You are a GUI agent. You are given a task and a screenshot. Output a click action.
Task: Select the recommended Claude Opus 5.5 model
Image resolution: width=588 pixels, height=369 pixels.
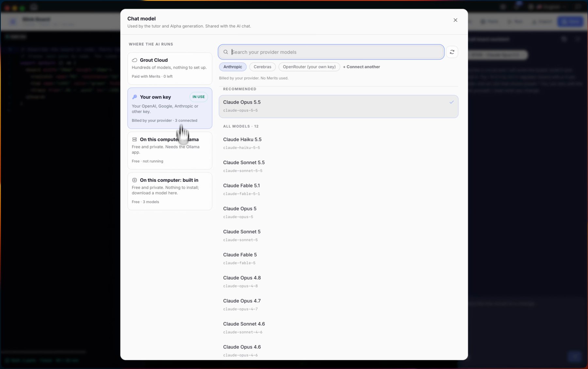(338, 106)
